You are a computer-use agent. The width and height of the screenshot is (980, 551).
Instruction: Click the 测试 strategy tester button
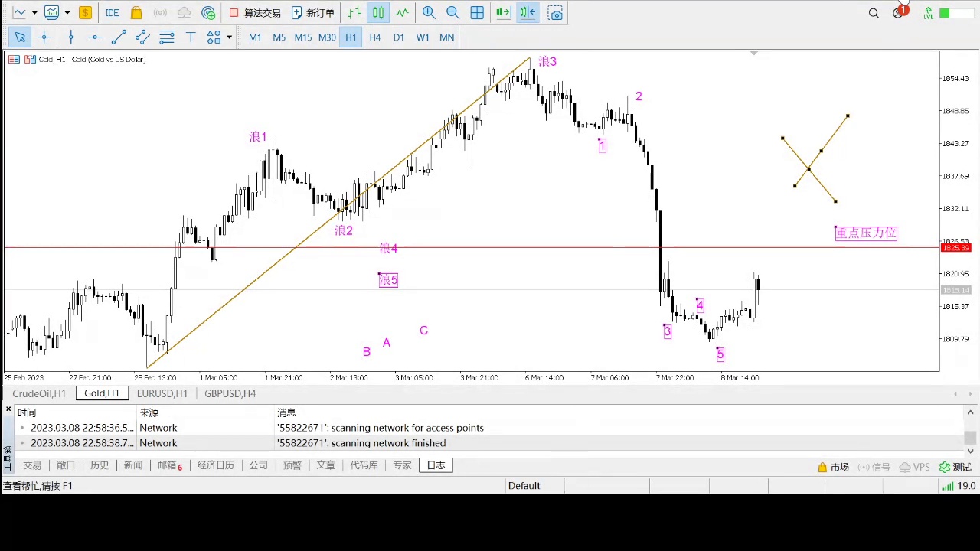[955, 467]
